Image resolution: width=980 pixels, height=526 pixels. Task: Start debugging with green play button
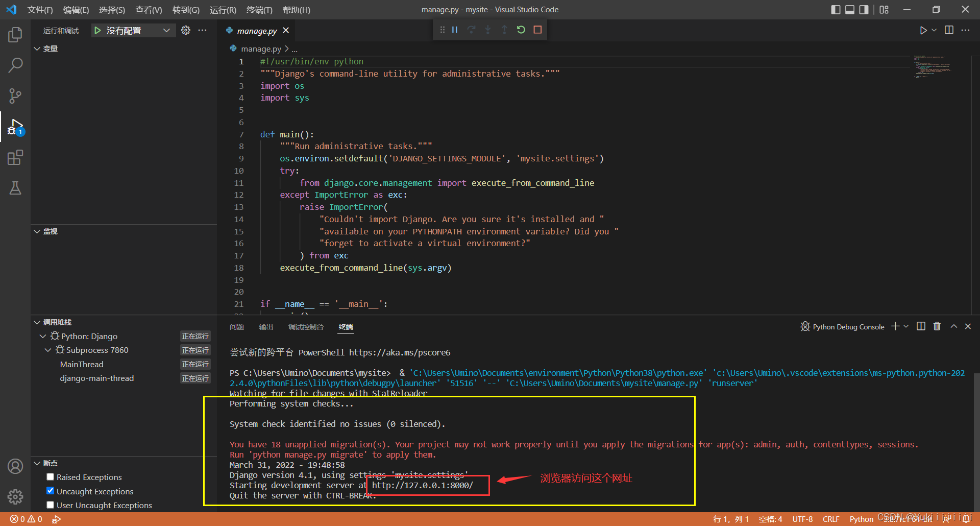(97, 31)
